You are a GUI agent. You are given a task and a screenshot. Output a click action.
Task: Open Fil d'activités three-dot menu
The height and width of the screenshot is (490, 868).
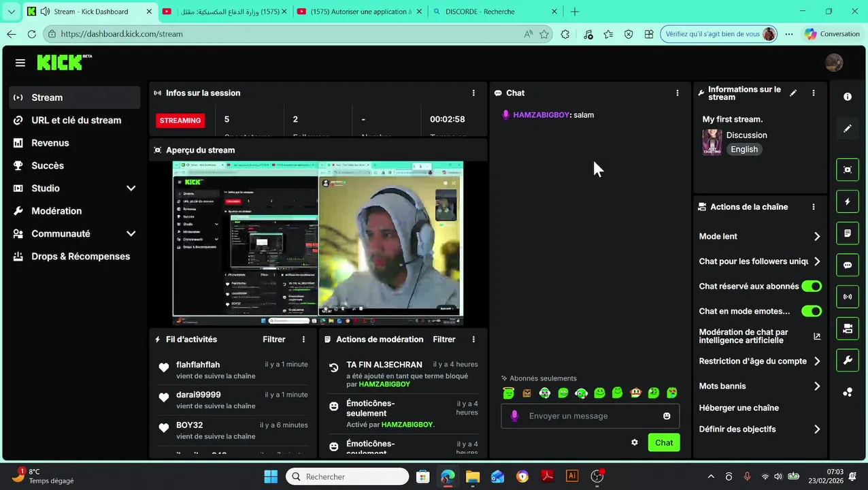tap(303, 339)
